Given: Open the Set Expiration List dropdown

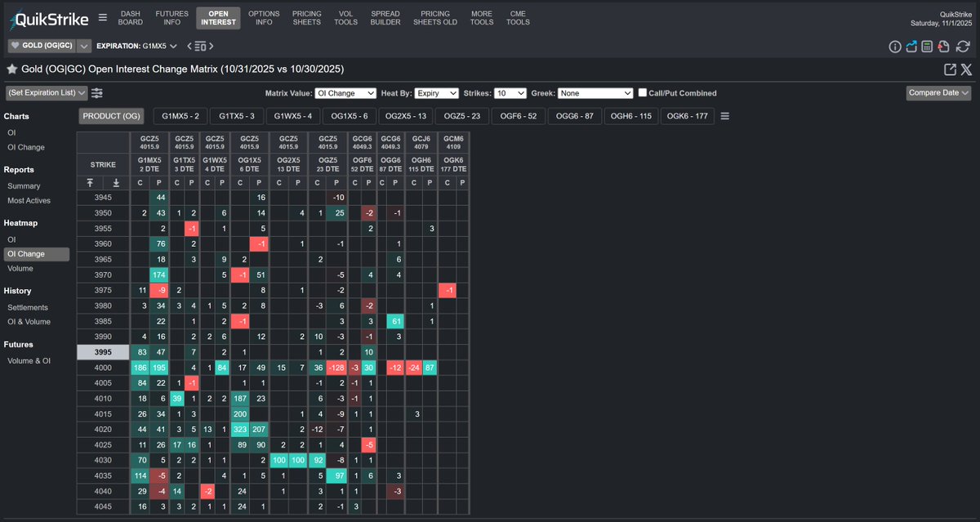Looking at the screenshot, I should click(47, 93).
